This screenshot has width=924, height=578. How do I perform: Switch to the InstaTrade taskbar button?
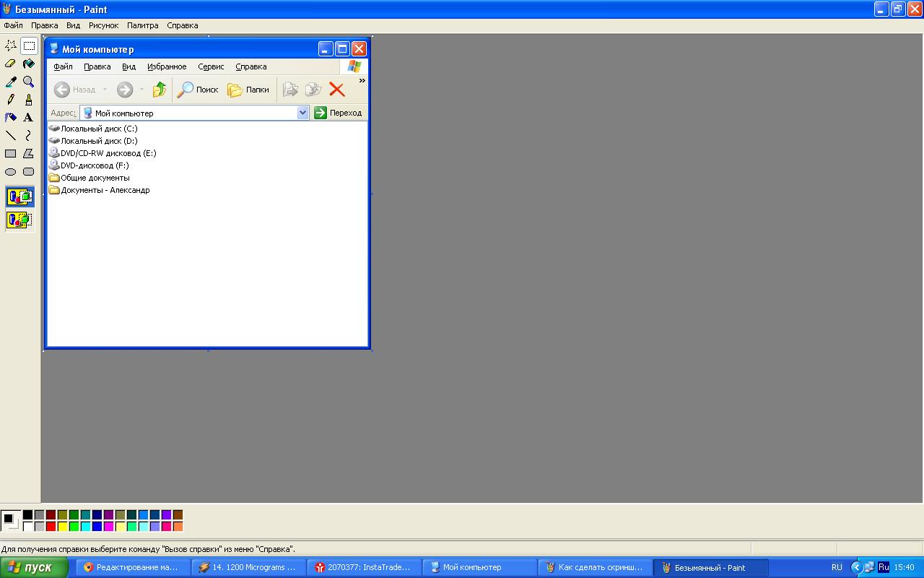(363, 568)
